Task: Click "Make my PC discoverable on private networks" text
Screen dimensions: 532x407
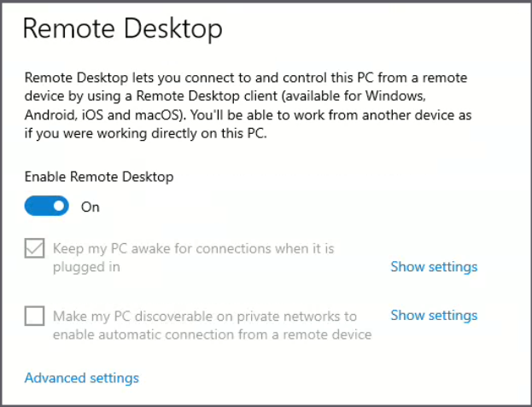Action: tap(205, 317)
